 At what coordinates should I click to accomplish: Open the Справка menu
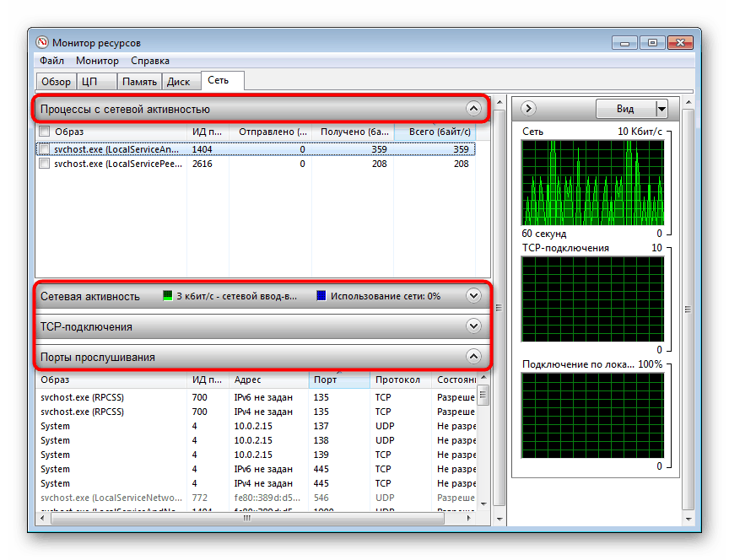[x=149, y=61]
